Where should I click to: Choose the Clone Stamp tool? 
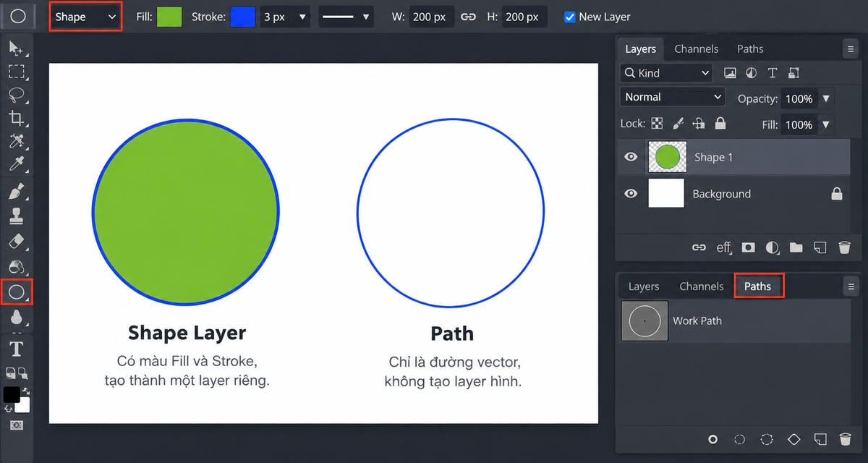(x=16, y=216)
